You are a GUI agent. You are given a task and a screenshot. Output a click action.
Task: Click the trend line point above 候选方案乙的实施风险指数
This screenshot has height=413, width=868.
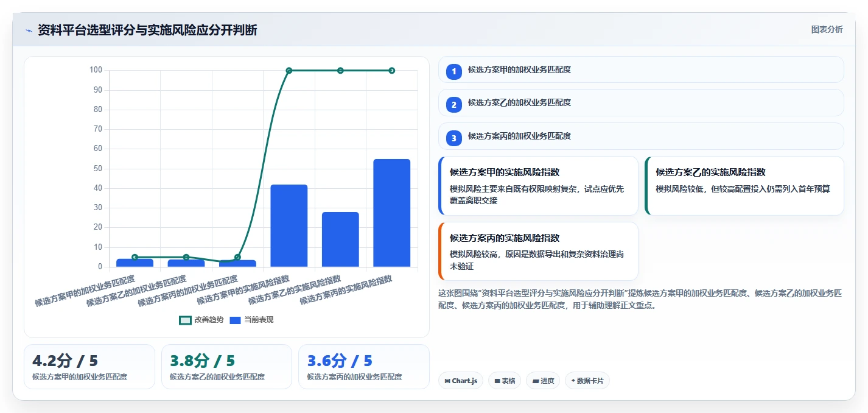(340, 71)
